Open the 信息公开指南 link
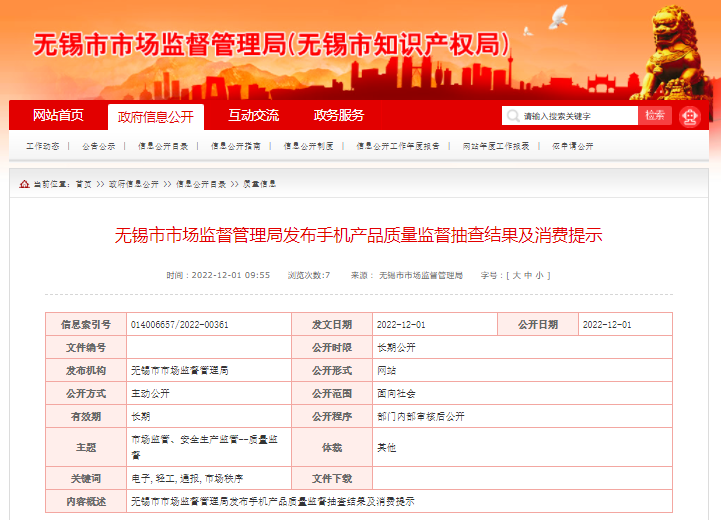 click(236, 146)
